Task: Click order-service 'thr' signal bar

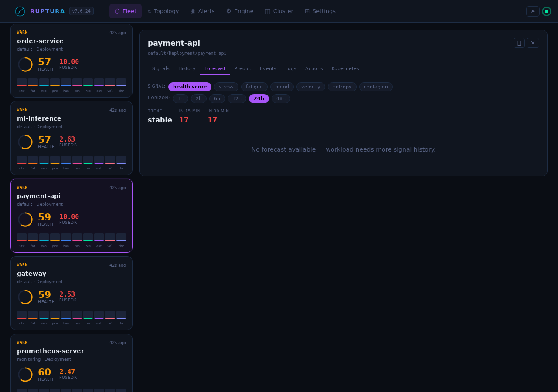Action: pos(121,82)
